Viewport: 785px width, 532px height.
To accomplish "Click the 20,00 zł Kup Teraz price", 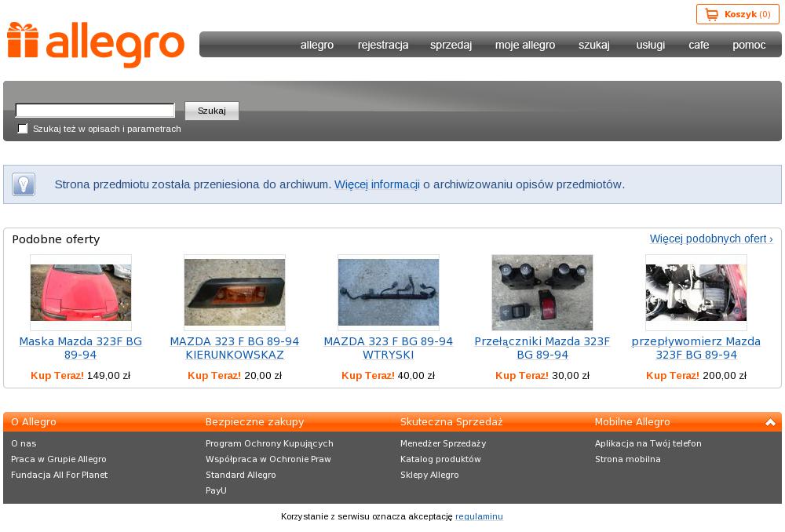I will point(235,375).
